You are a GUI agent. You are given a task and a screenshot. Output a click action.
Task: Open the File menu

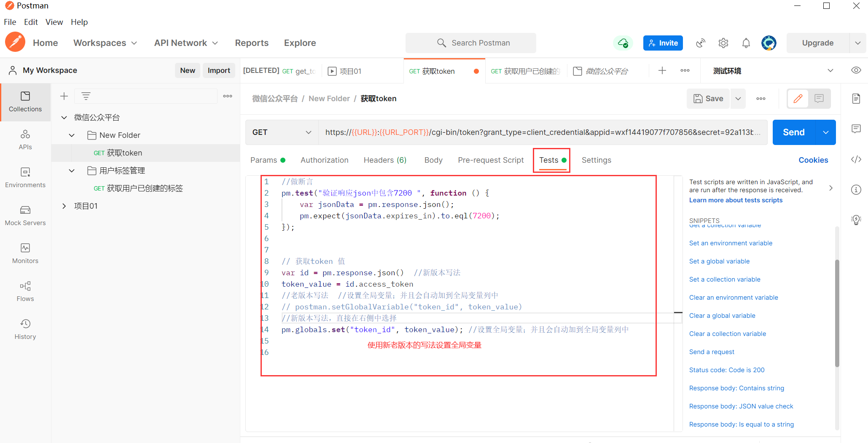coord(10,22)
